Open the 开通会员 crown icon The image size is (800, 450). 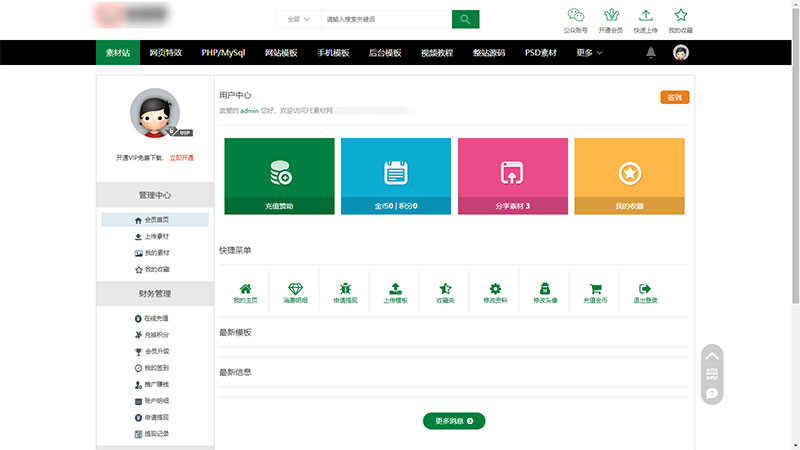point(611,21)
